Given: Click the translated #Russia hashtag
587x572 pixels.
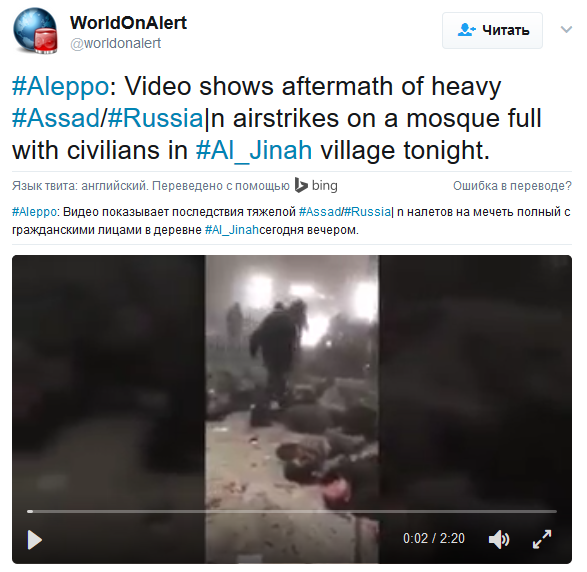Looking at the screenshot, I should pyautogui.click(x=367, y=212).
